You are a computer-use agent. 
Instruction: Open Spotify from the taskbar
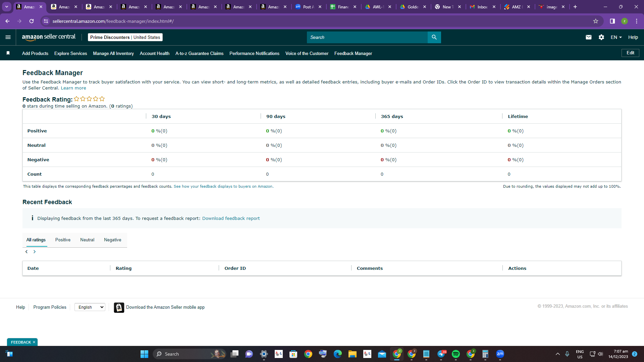coord(455,354)
